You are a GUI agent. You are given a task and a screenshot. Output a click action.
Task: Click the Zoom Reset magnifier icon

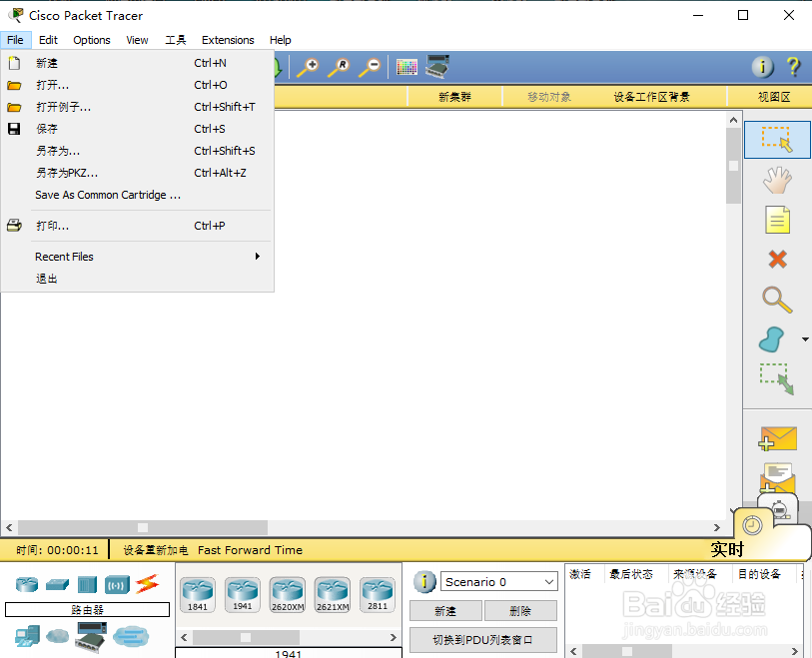click(x=339, y=67)
